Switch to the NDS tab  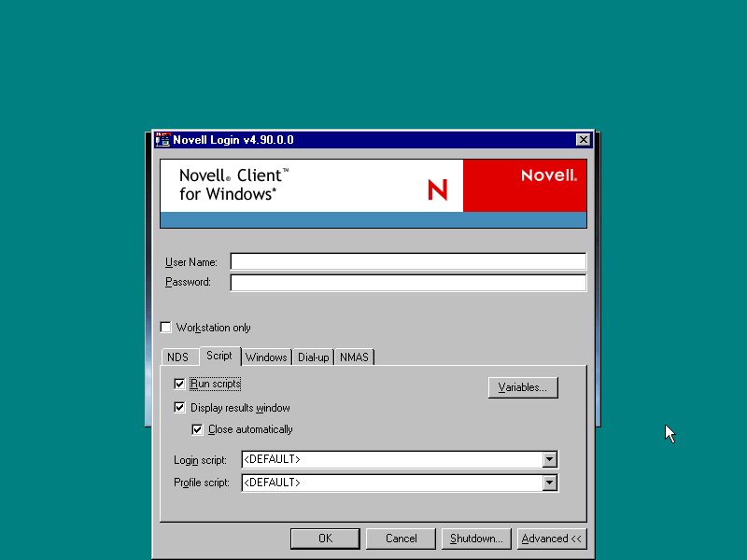click(x=177, y=357)
